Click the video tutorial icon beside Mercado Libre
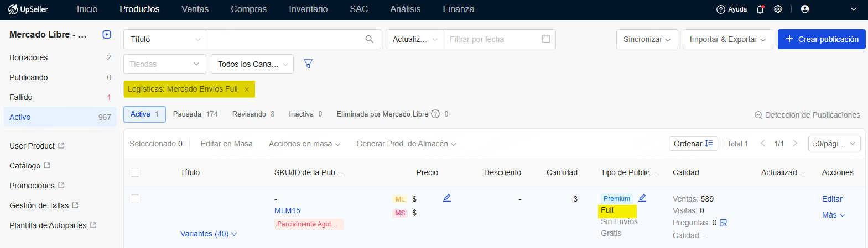The width and height of the screenshot is (868, 248). (x=107, y=34)
